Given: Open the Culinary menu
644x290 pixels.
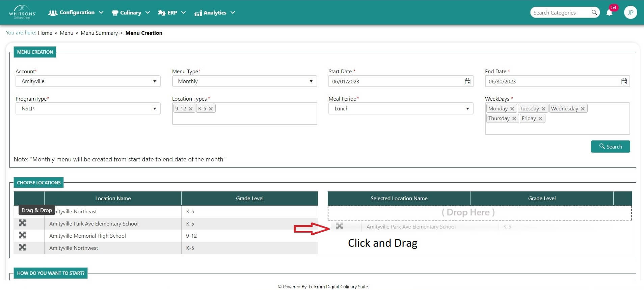Looking at the screenshot, I should (131, 13).
